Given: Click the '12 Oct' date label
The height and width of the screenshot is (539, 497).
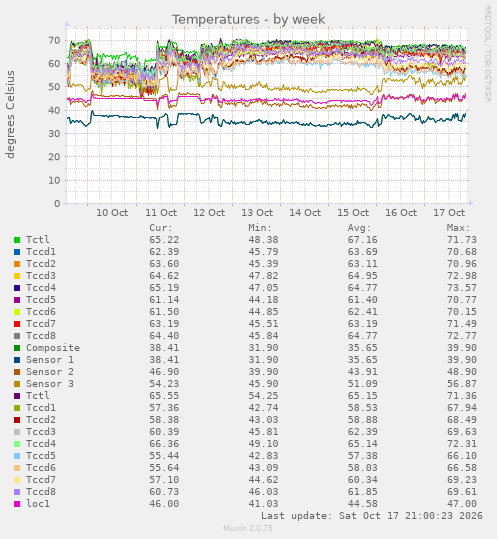Looking at the screenshot, I should (209, 213).
